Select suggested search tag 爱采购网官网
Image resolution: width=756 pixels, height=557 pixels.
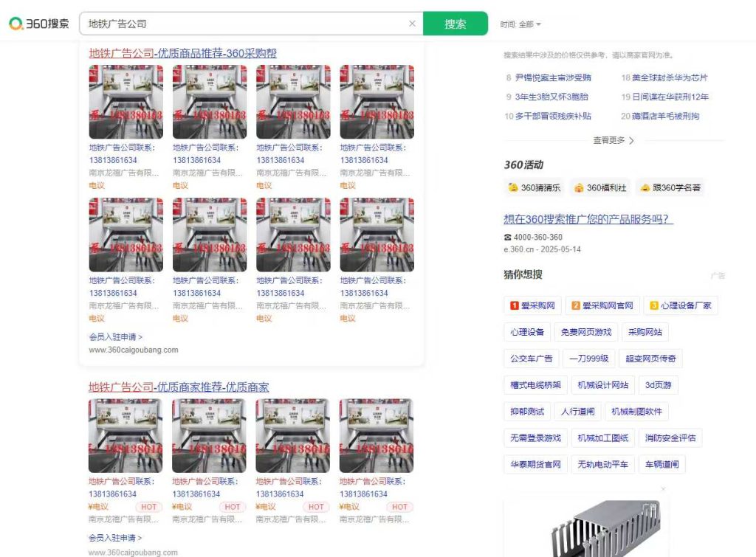click(x=602, y=305)
